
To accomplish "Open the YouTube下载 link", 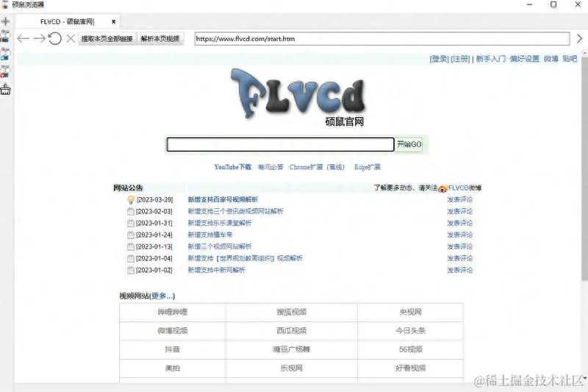I will (x=233, y=167).
